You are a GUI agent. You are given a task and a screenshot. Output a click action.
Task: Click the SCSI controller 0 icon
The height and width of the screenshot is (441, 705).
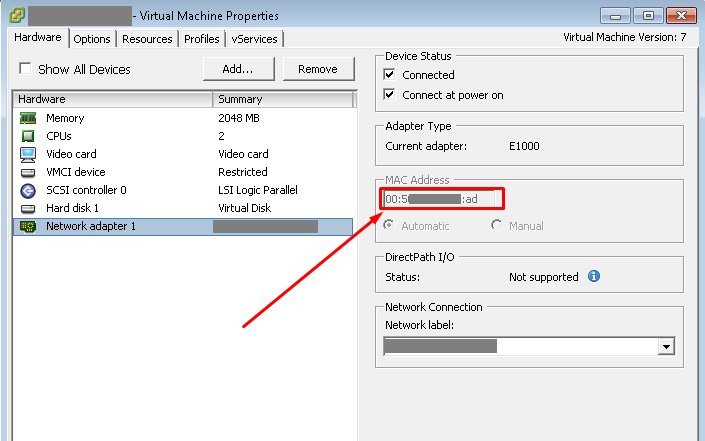pos(28,190)
